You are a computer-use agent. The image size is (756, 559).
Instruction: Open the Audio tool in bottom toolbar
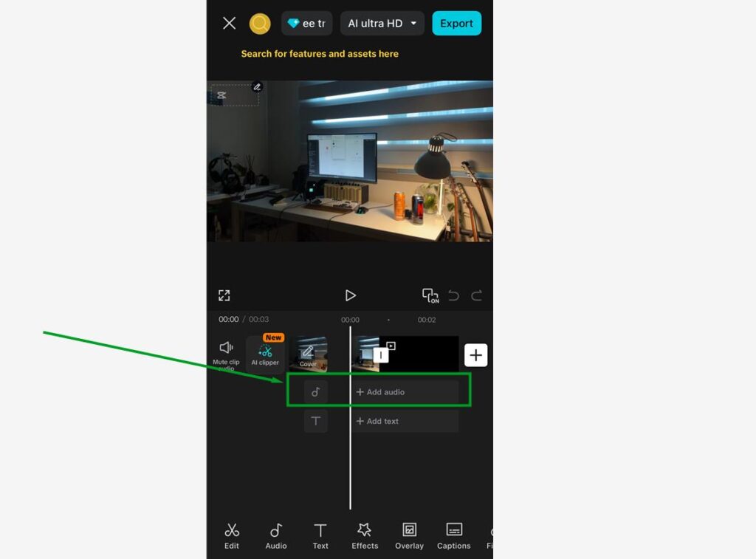pyautogui.click(x=275, y=536)
